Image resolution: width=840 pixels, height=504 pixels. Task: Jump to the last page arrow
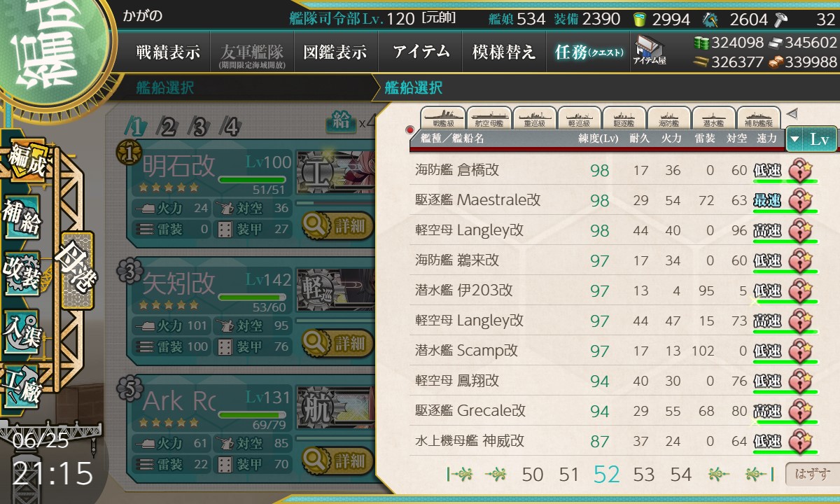click(x=757, y=475)
